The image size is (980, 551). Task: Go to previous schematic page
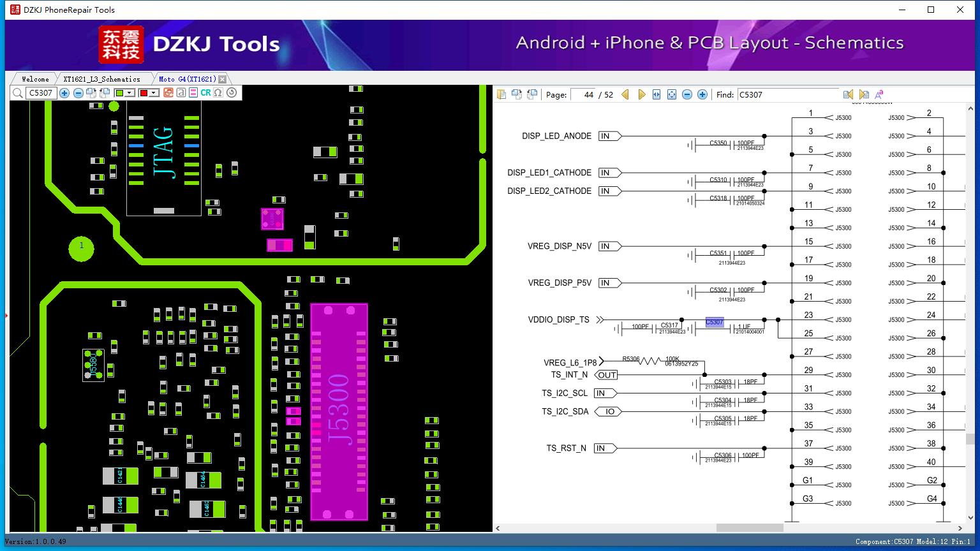point(625,94)
